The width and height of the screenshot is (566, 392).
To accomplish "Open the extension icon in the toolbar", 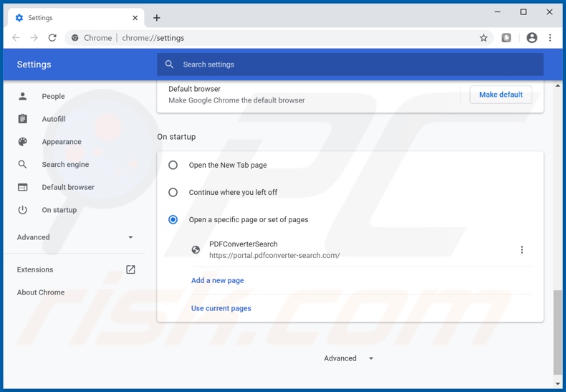I will [506, 37].
